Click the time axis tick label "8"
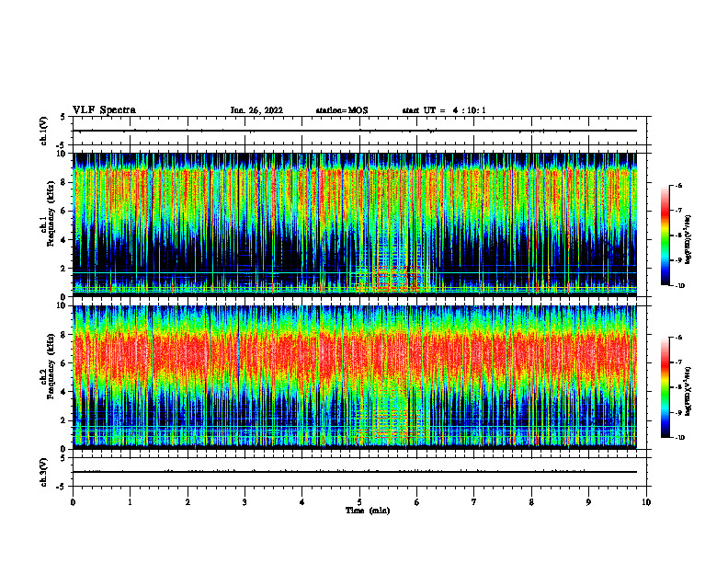 click(x=531, y=502)
